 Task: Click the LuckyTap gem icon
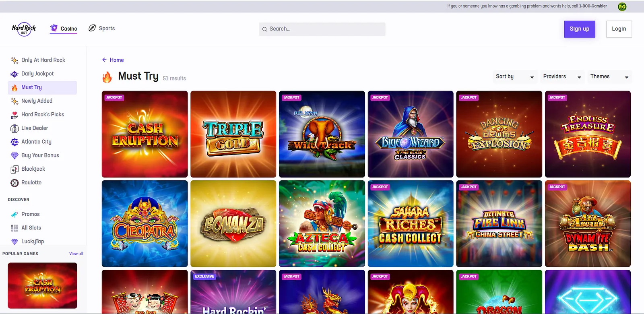click(14, 242)
